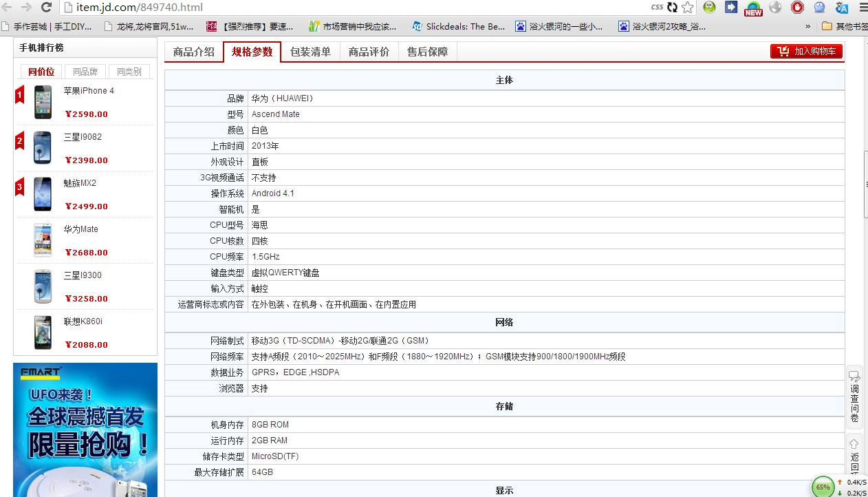Switch to the 商品介绍 tab
Image resolution: width=868 pixels, height=497 pixels.
click(x=194, y=52)
